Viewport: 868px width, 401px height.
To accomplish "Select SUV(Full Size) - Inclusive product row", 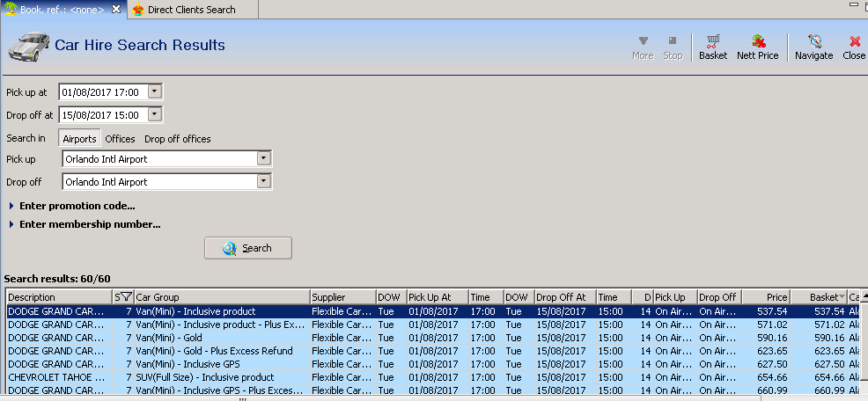I will click(x=431, y=377).
